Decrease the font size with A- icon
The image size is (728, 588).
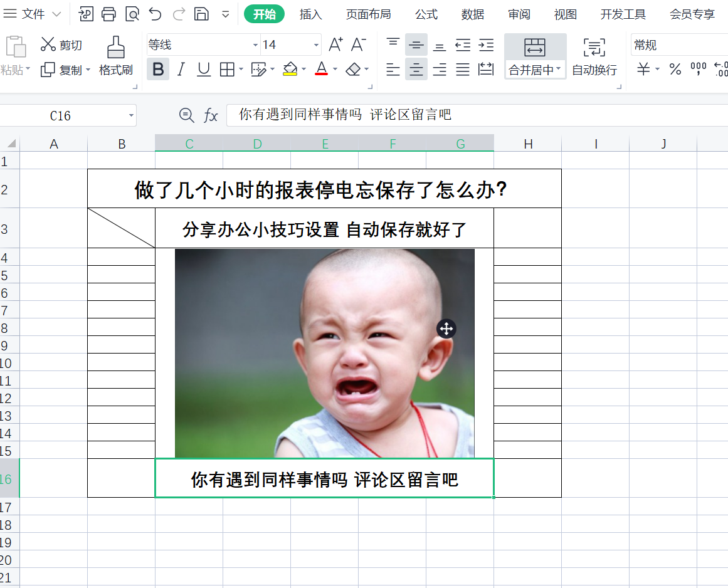(359, 45)
